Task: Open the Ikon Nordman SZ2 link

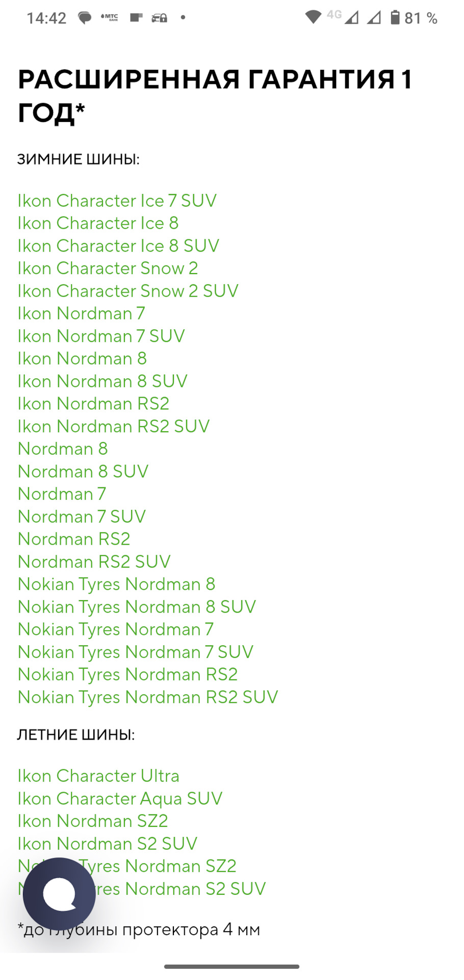Action: point(93,821)
